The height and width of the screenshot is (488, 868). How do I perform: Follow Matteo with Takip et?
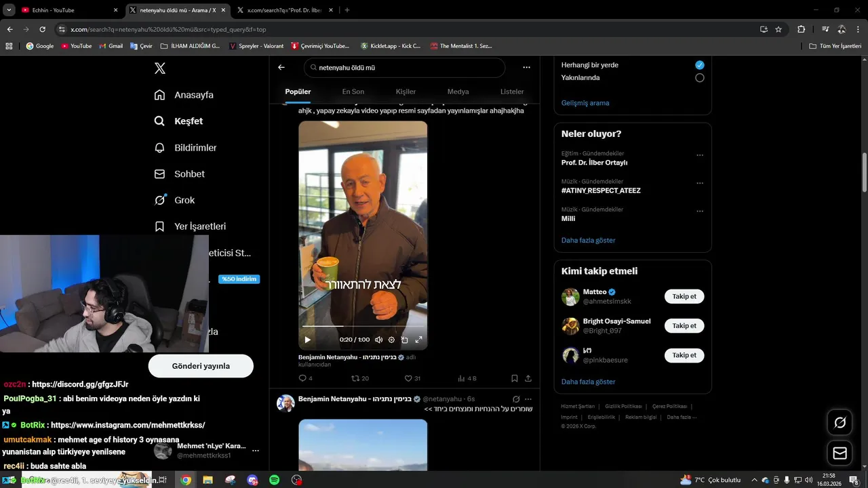pos(684,296)
